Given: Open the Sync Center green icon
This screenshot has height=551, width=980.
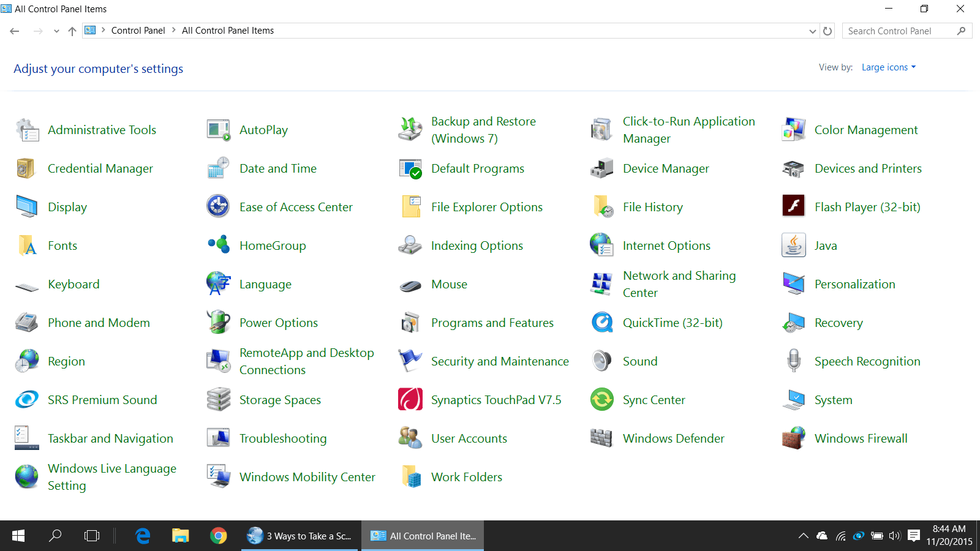Looking at the screenshot, I should pos(602,400).
